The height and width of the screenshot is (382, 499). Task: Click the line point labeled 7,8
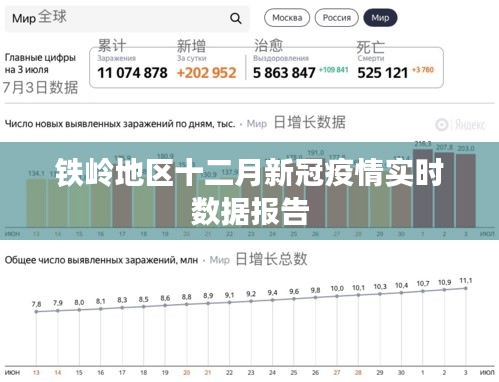coord(36,312)
